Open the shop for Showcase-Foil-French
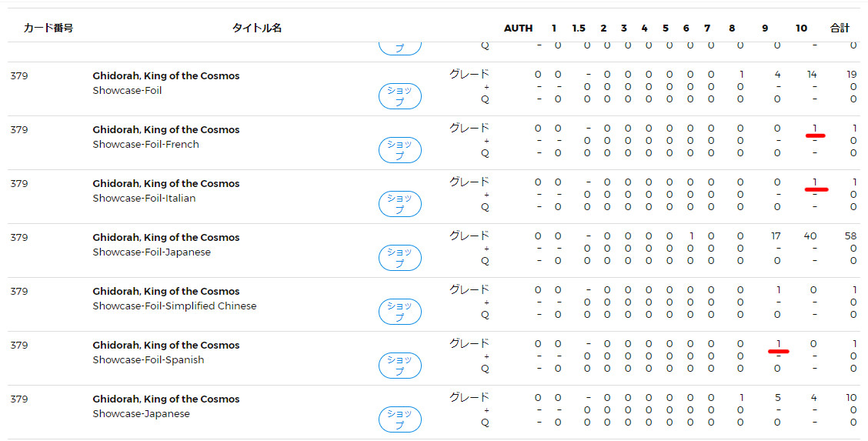Viewport: 868px width, 441px height. [x=399, y=150]
